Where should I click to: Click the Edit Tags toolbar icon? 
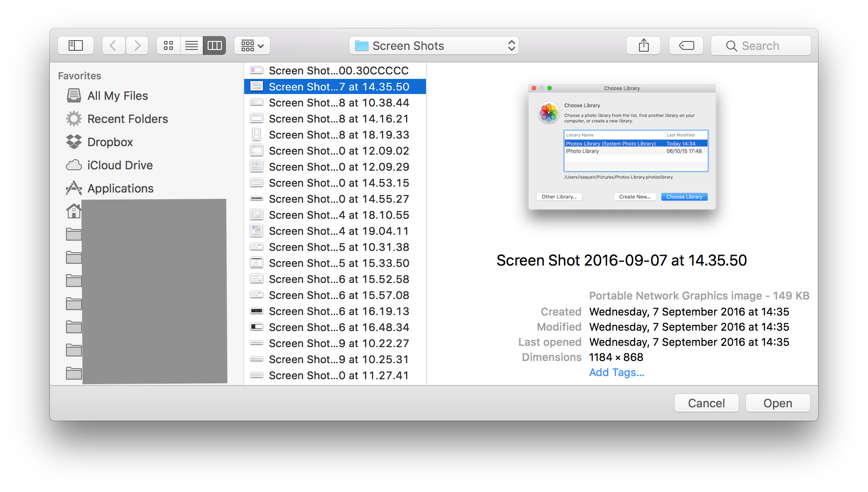686,45
